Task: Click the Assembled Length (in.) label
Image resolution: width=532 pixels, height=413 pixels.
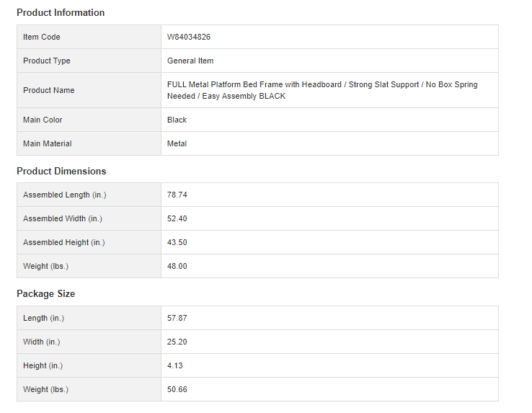Action: (x=63, y=195)
